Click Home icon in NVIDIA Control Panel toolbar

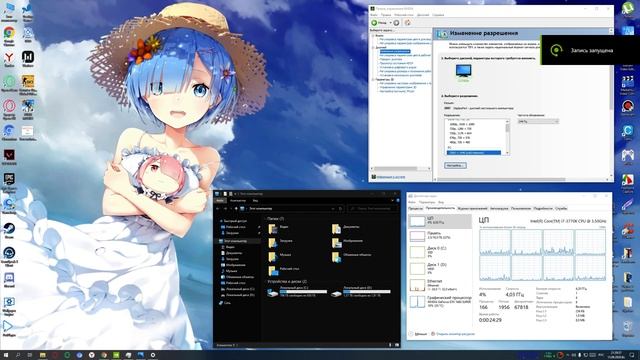(x=407, y=23)
